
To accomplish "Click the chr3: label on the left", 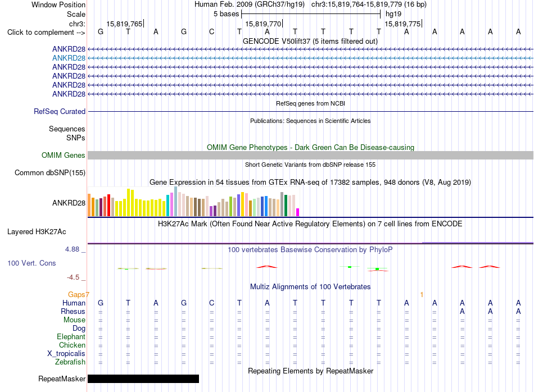I will (78, 24).
